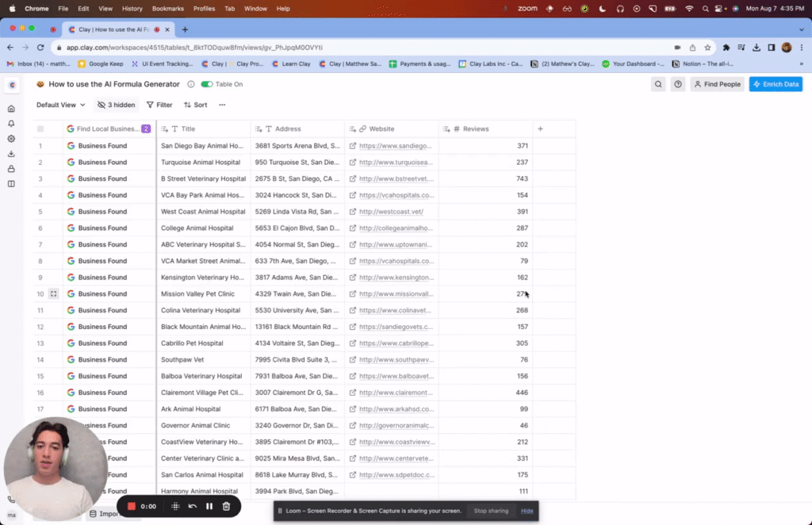This screenshot has width=812, height=525.
Task: Click the Enrich Data button
Action: [x=776, y=84]
